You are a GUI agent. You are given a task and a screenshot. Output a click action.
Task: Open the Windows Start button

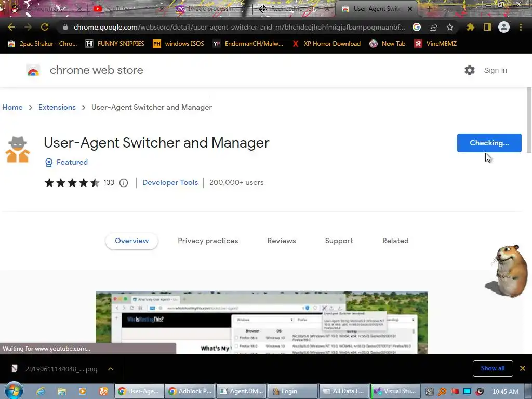(14, 391)
